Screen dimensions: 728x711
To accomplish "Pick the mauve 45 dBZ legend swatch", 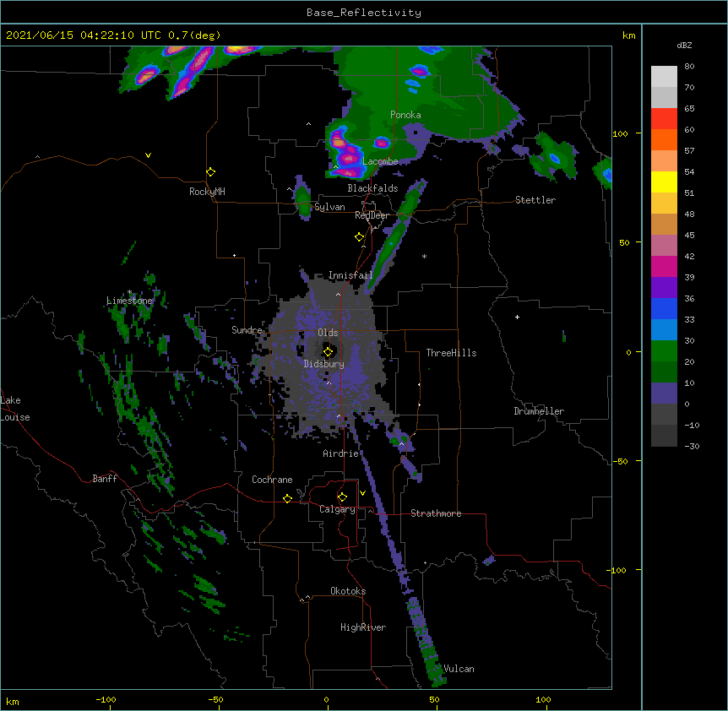I will pos(664,245).
